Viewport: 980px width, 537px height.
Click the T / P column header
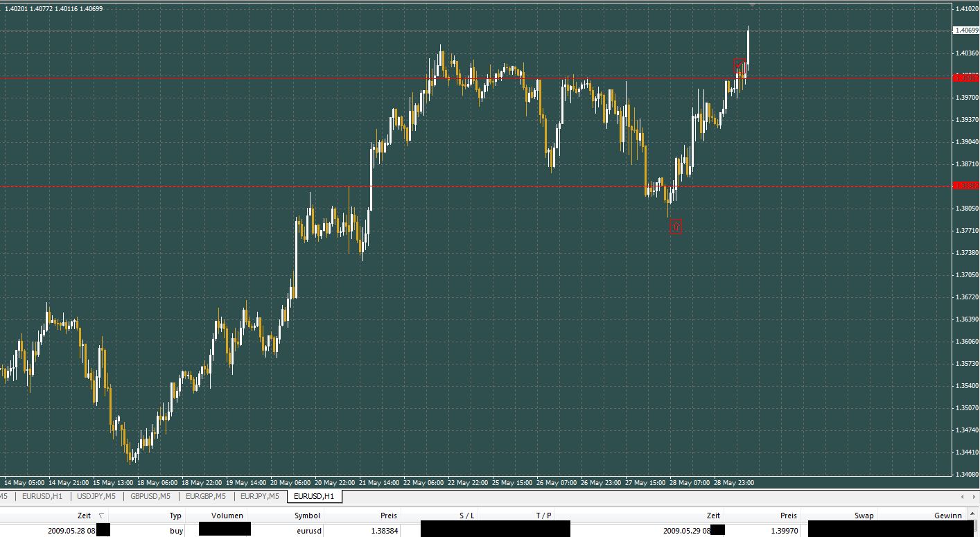pos(543,516)
